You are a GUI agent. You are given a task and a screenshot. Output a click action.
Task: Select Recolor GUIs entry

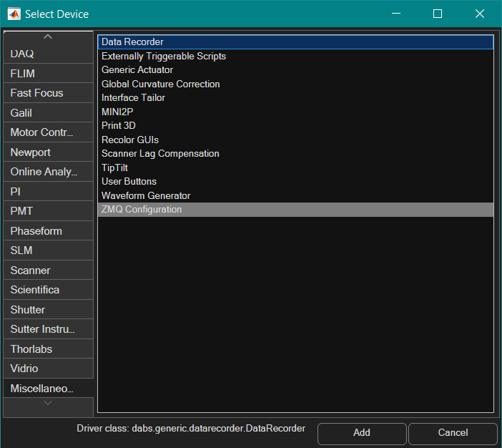(x=295, y=140)
